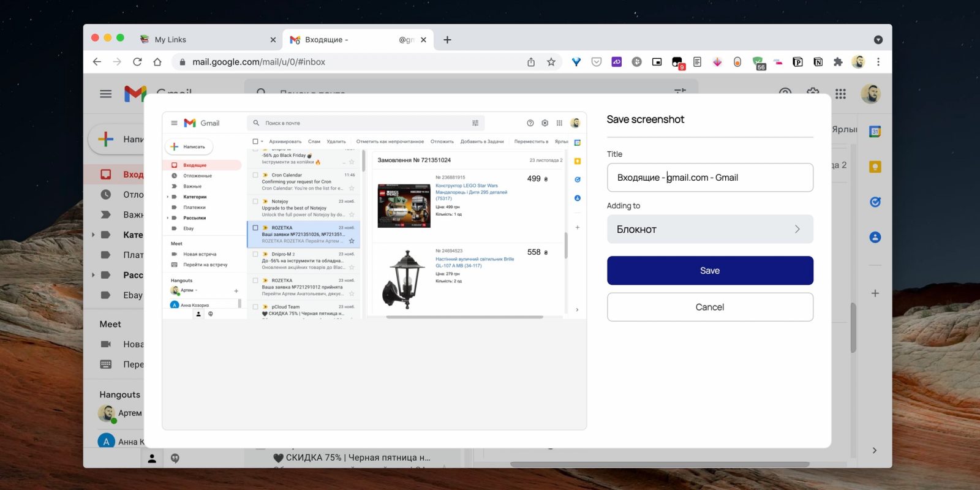Close the Входящие Gmail tab
This screenshot has width=980, height=490.
click(423, 40)
